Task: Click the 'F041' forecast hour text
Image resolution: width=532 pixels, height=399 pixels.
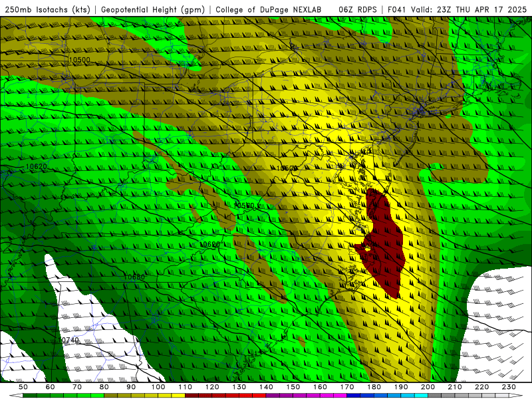Action: click(397, 9)
